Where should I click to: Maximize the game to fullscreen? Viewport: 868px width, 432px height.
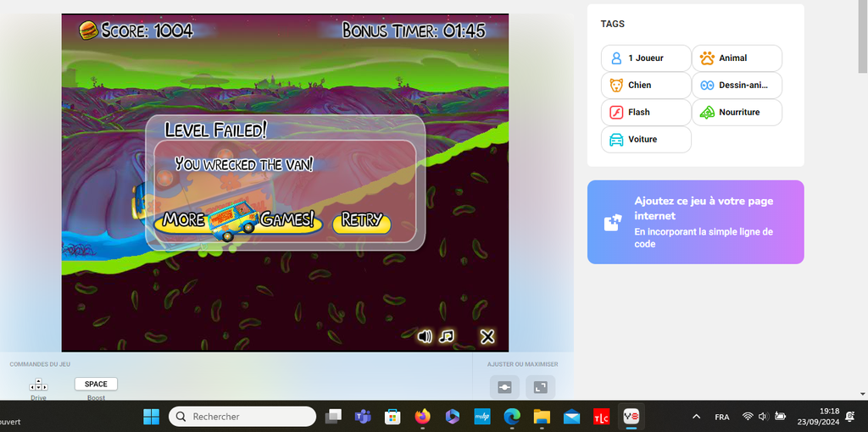tap(540, 387)
